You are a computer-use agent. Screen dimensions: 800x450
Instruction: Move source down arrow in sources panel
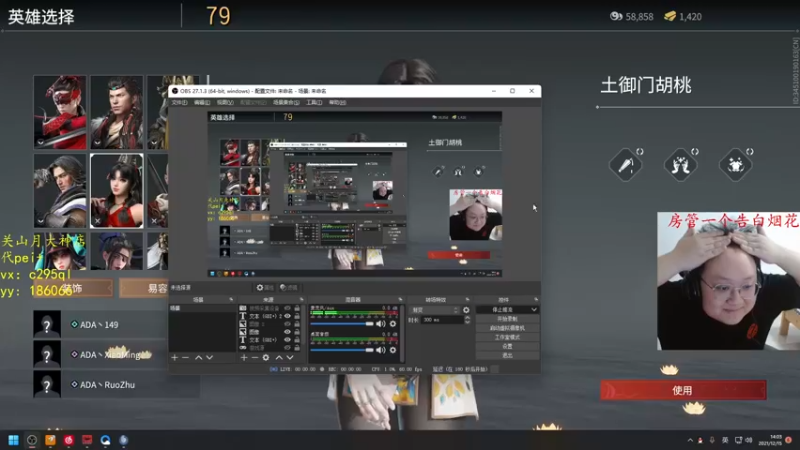pos(289,358)
